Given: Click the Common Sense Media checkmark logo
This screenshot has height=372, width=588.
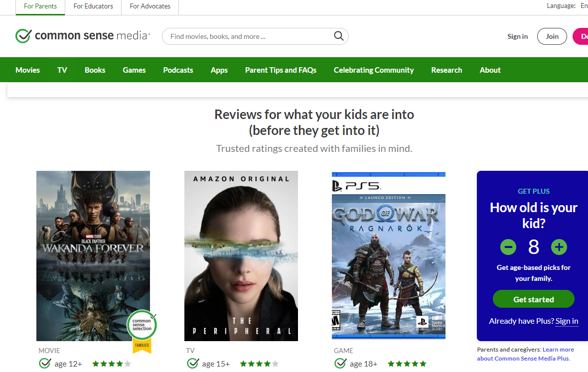Looking at the screenshot, I should click(x=23, y=36).
